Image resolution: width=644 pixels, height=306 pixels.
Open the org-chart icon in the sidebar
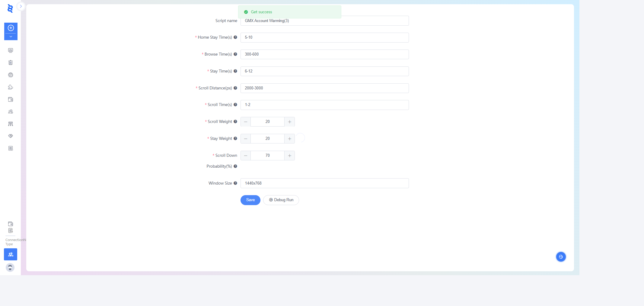click(x=11, y=124)
